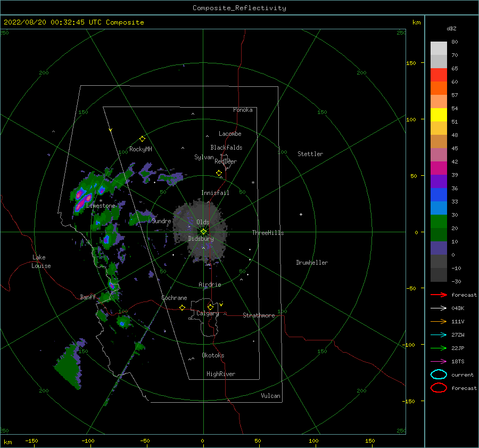Click the yellow diamond marker above Calgary label

tap(210, 307)
